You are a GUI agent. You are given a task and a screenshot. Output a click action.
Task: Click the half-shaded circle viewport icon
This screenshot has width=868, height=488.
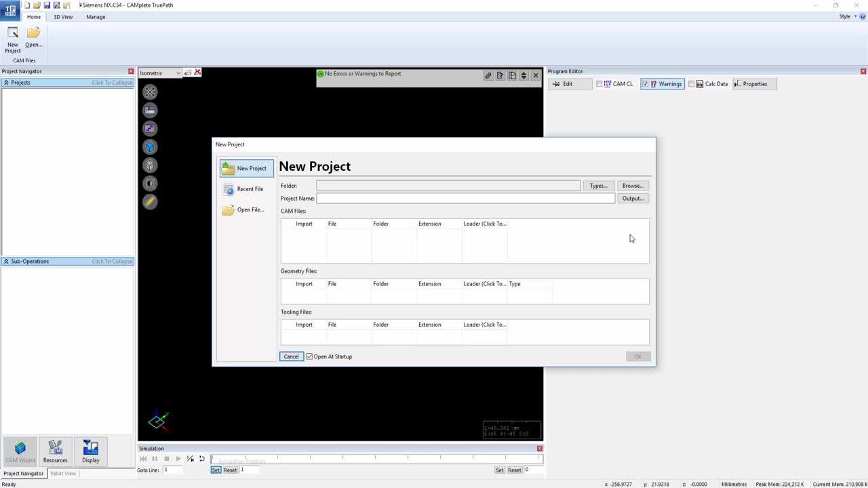point(150,183)
